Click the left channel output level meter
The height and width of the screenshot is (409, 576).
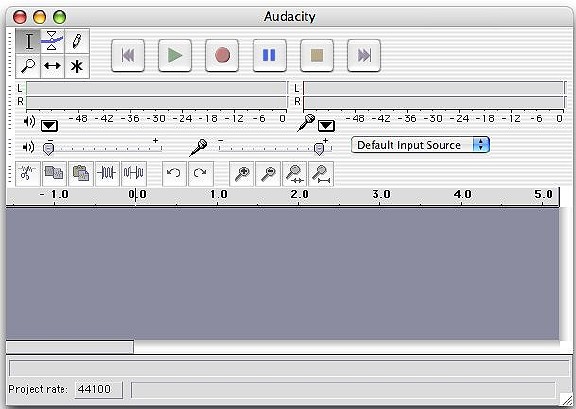coord(156,89)
